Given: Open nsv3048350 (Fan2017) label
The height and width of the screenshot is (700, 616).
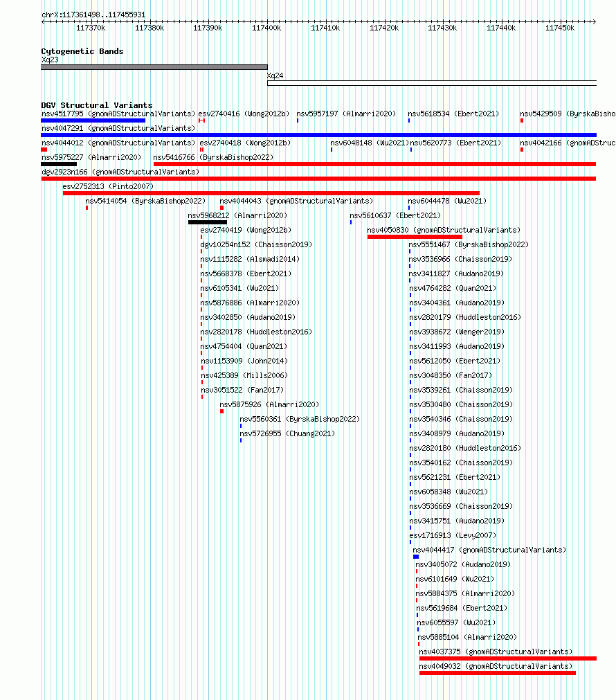Looking at the screenshot, I should pyautogui.click(x=451, y=375).
